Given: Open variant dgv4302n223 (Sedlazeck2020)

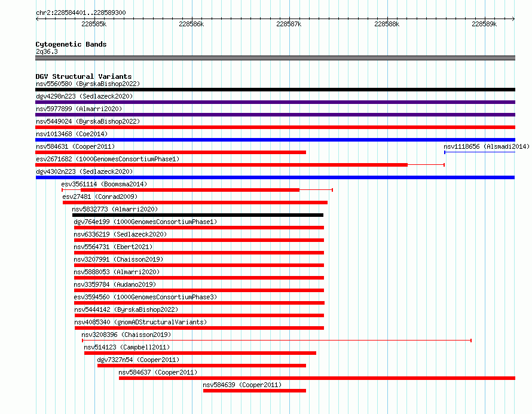Looking at the screenshot, I should click(84, 171).
